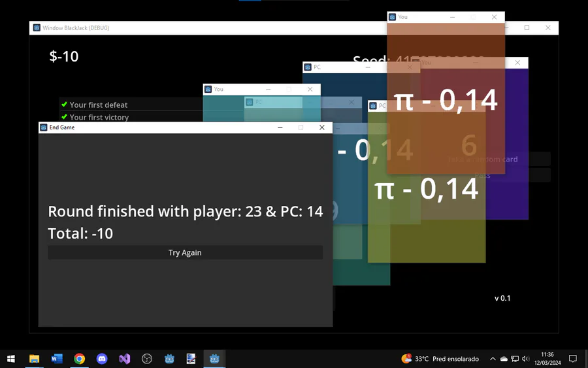This screenshot has height=368, width=588.
Task: Open Visual Studio from the taskbar
Action: tap(125, 359)
